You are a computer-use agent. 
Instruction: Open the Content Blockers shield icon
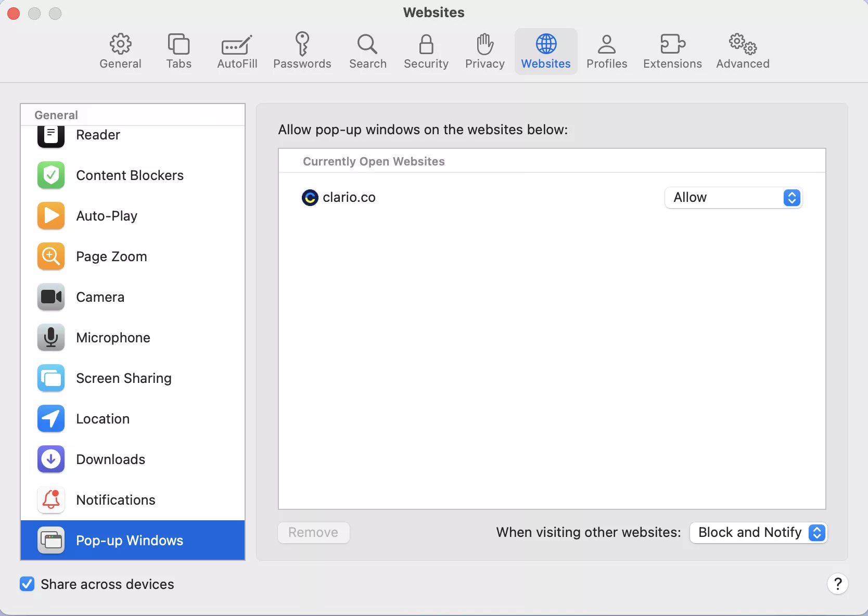click(51, 175)
